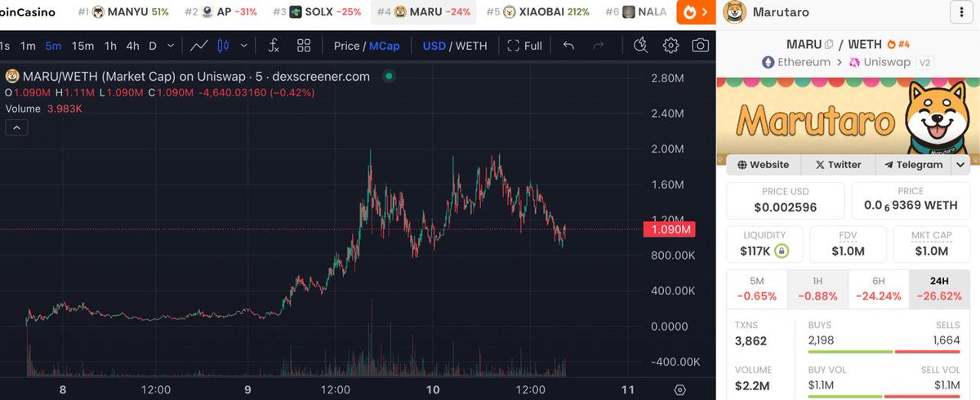Click the TXNS 3,862 value
980x400 pixels.
point(751,340)
